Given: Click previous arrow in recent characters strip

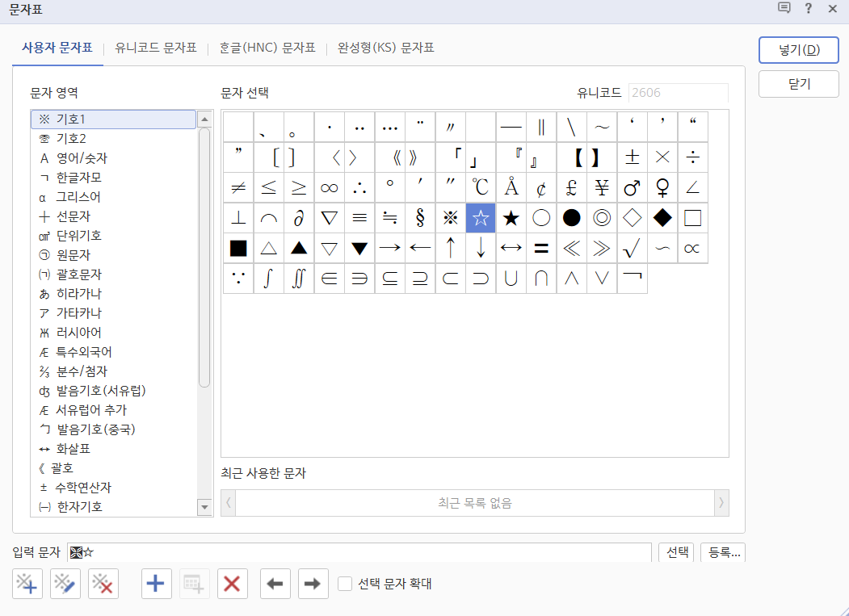Looking at the screenshot, I should [x=228, y=503].
